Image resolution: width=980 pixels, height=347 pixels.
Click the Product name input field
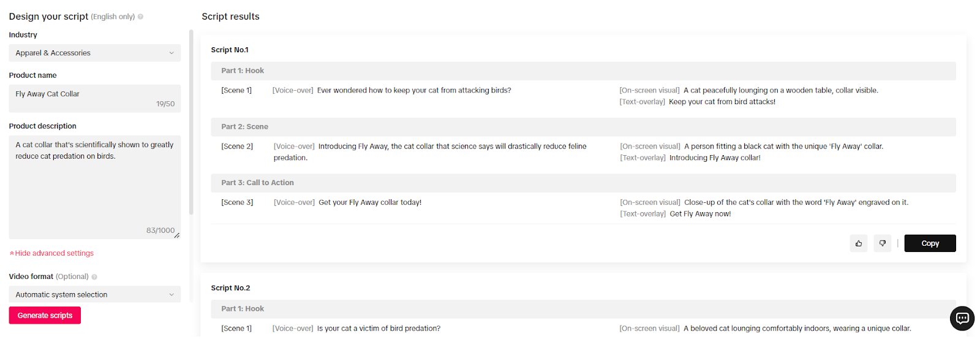pos(94,94)
